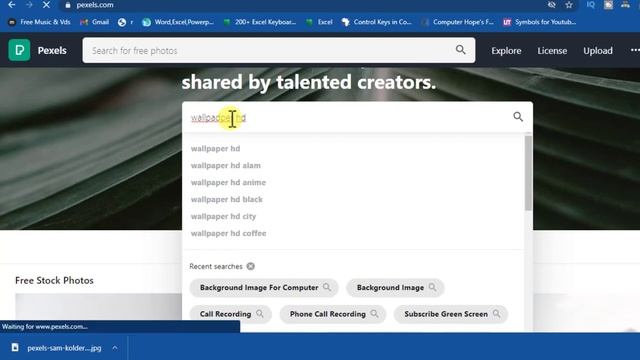Click the browser forward arrow
The height and width of the screenshot is (360, 640).
pyautogui.click(x=29, y=5)
